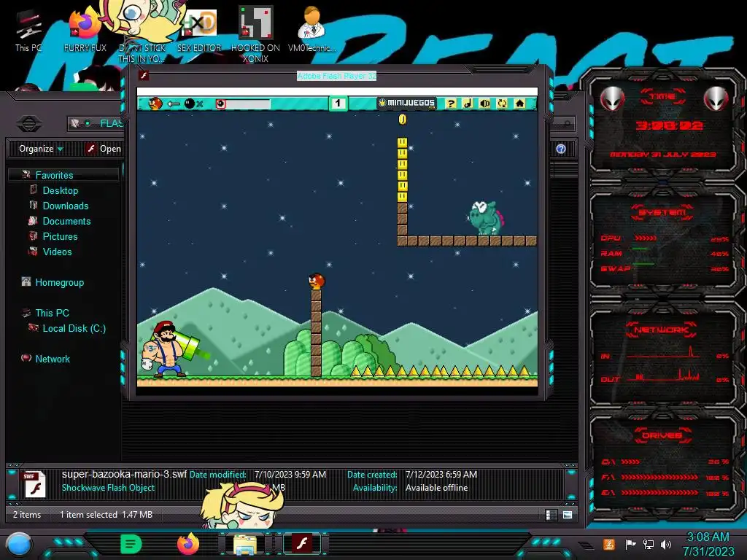The width and height of the screenshot is (747, 560).
Task: Click the Explorer address bar showing FLAS
Action: click(x=96, y=123)
